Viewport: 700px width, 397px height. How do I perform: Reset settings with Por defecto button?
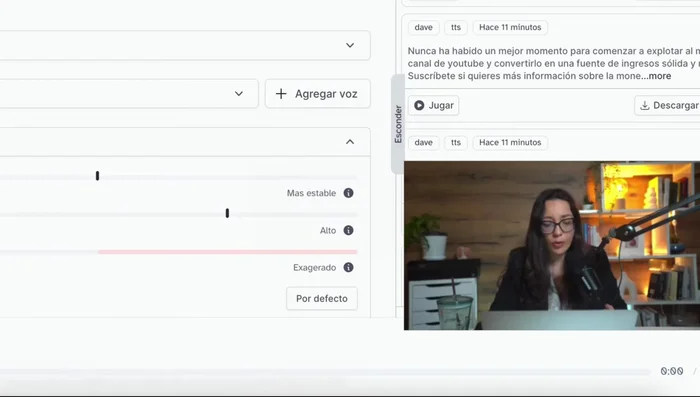[322, 298]
